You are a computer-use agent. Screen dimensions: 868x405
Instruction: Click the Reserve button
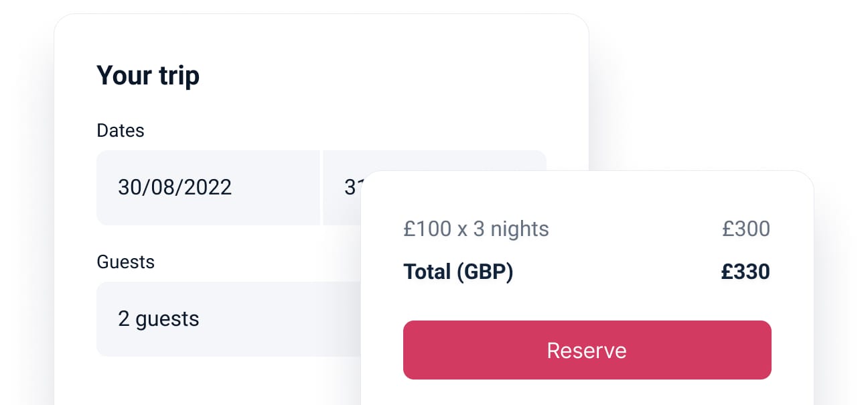[587, 349]
